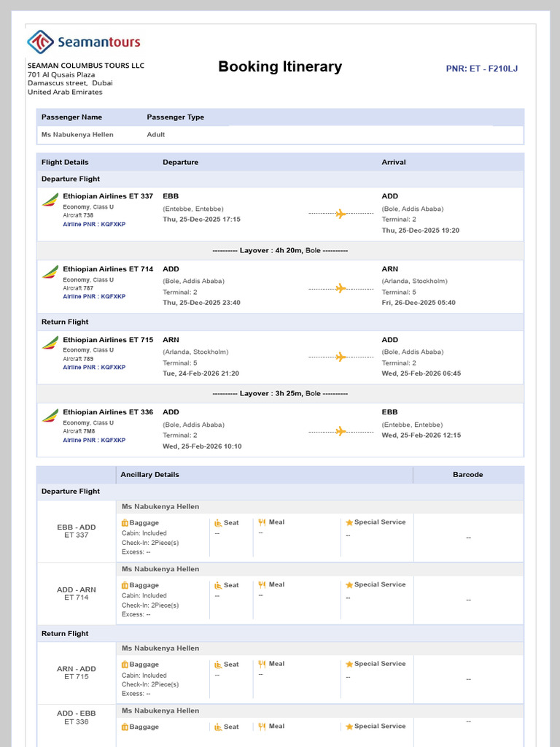Click departure time Tue, 24-Feb-2026 21:20
This screenshot has height=747, width=560.
click(201, 374)
